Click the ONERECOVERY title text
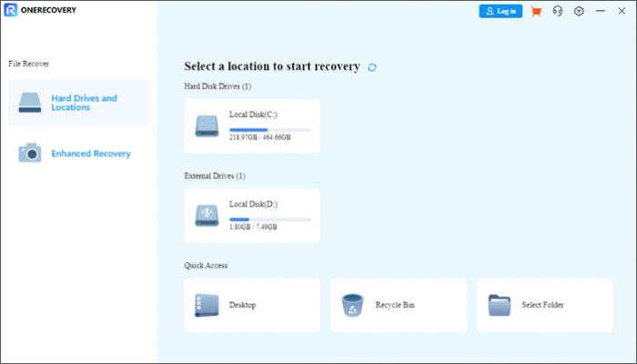The image size is (637, 364). tap(48, 10)
